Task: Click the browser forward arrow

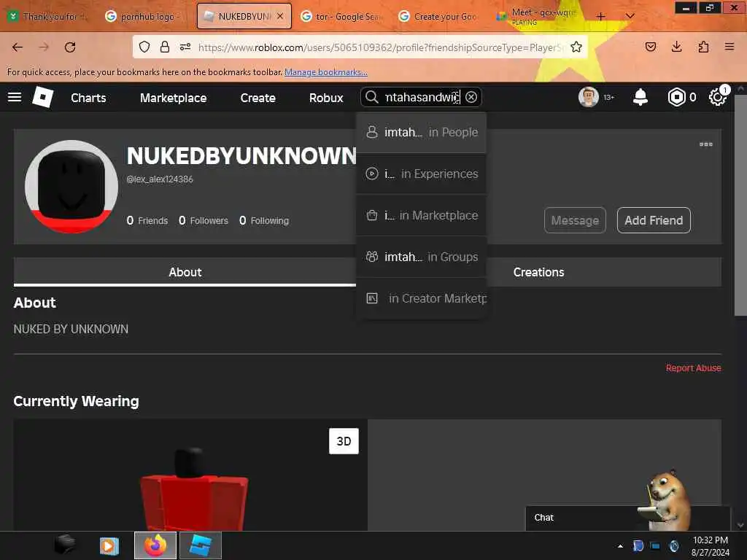Action: pyautogui.click(x=43, y=47)
